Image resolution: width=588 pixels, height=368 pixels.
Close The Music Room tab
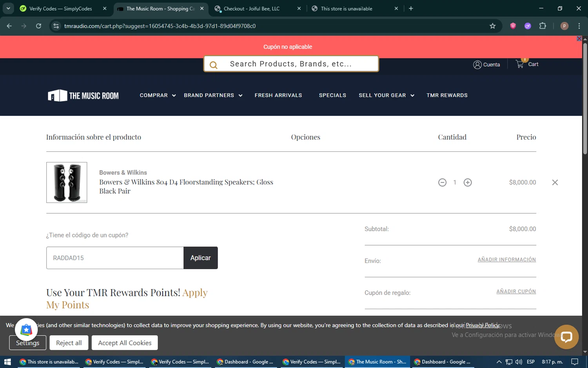(x=202, y=8)
